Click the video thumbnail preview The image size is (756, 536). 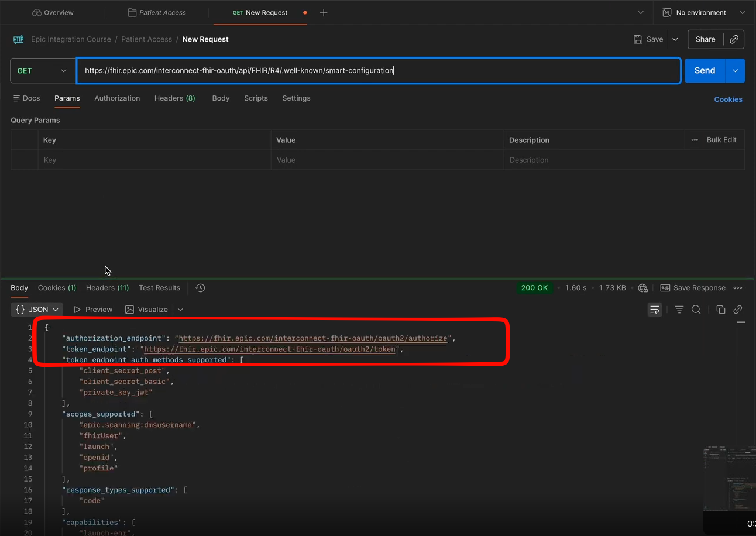pyautogui.click(x=729, y=479)
